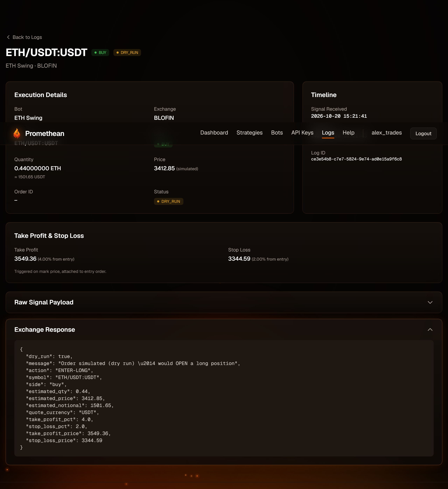Screen dimensions: 448x489
Task: Click the Bot value ETH Swing
Action: pyautogui.click(x=28, y=118)
